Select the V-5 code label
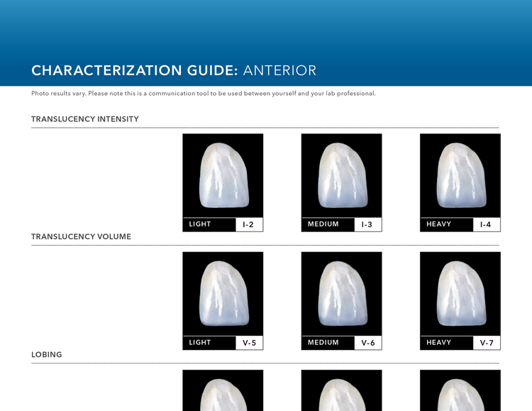The image size is (532, 411). pyautogui.click(x=249, y=343)
